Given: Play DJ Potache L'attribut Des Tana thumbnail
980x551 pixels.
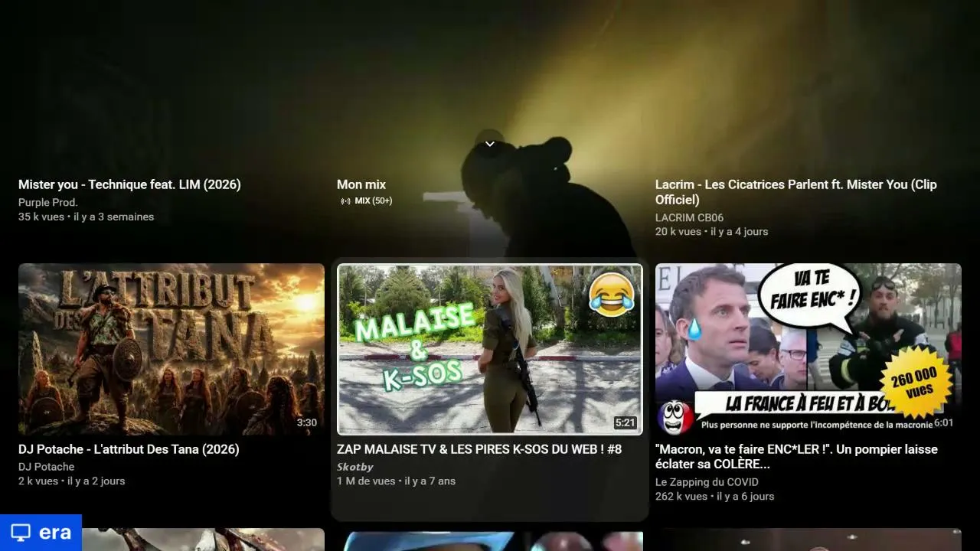Looking at the screenshot, I should [x=171, y=349].
